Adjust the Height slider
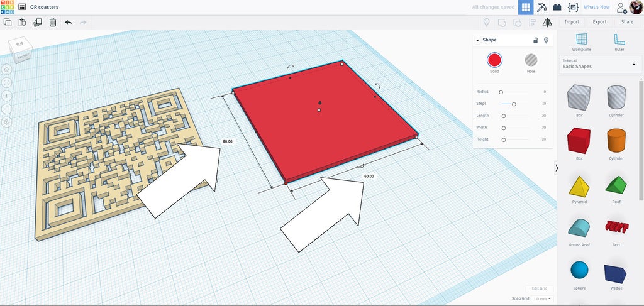Screen dimensions: 644x306 (504, 140)
